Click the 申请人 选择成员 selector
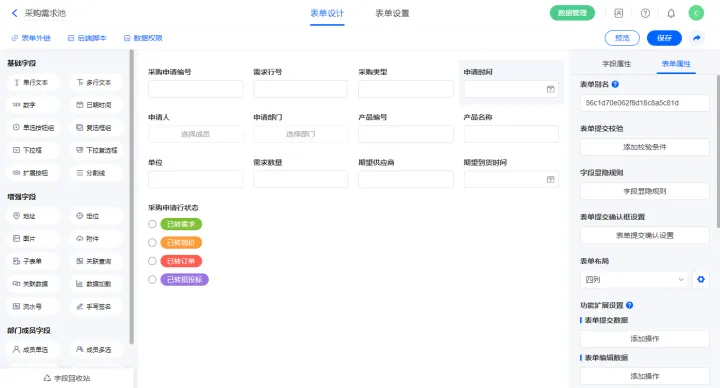This screenshot has height=388, width=720. point(196,134)
